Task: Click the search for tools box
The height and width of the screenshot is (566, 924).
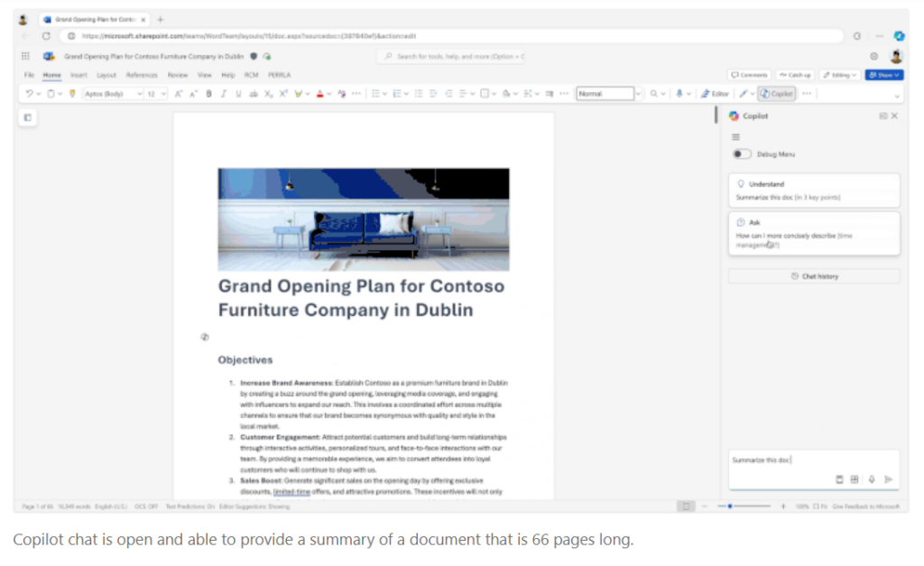Action: coord(451,56)
